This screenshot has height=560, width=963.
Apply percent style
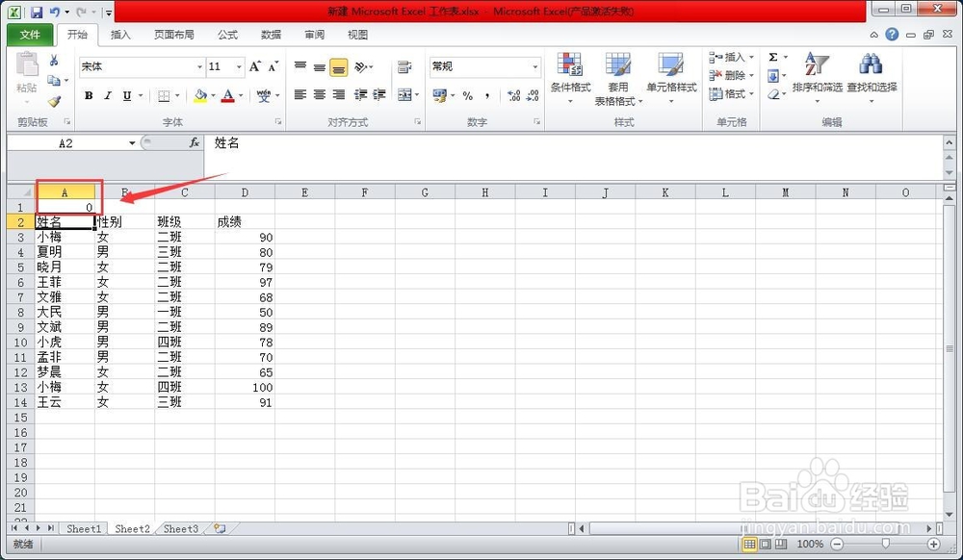click(x=468, y=95)
